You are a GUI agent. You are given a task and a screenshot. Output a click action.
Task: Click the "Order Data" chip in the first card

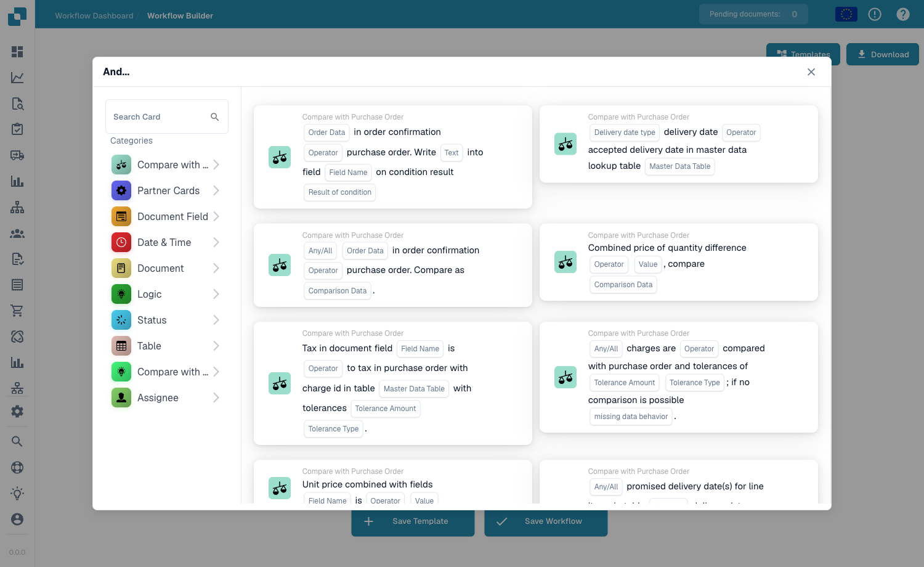(x=327, y=133)
